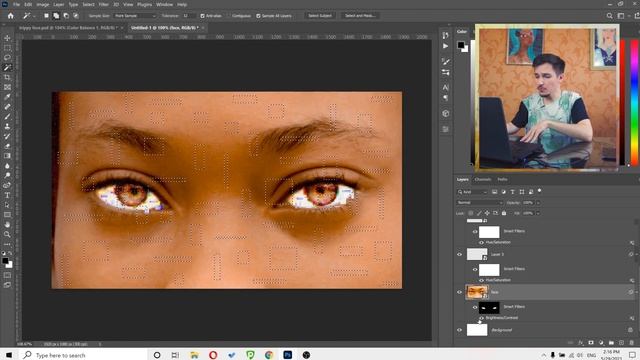640x360 pixels.
Task: Switch to the Paths tab
Action: tap(502, 180)
